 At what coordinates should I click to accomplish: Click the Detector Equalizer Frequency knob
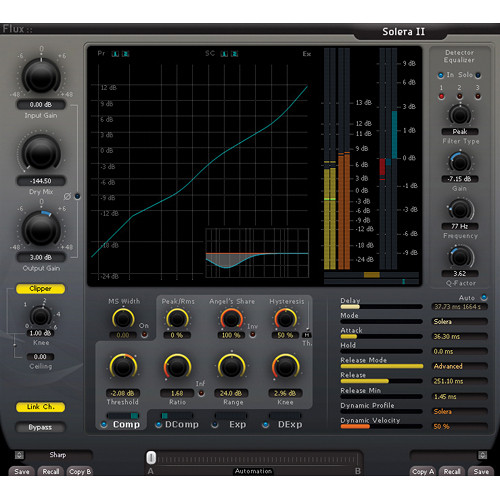coord(460,210)
